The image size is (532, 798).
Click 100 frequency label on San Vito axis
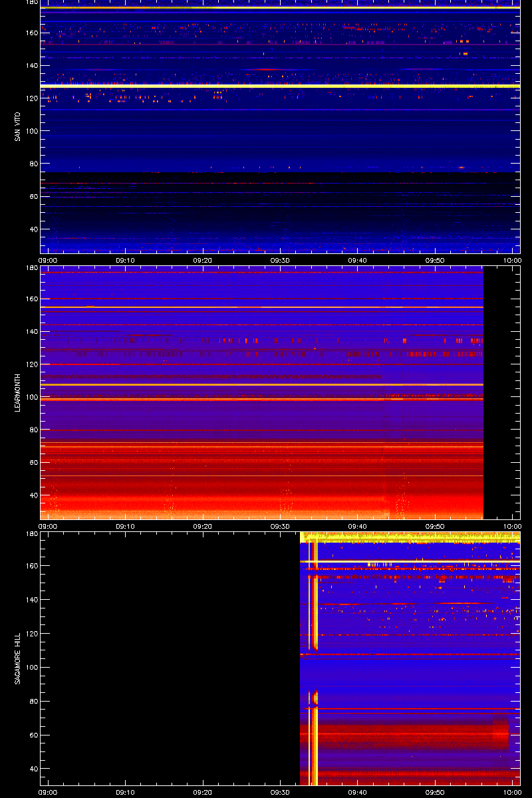[x=31, y=131]
